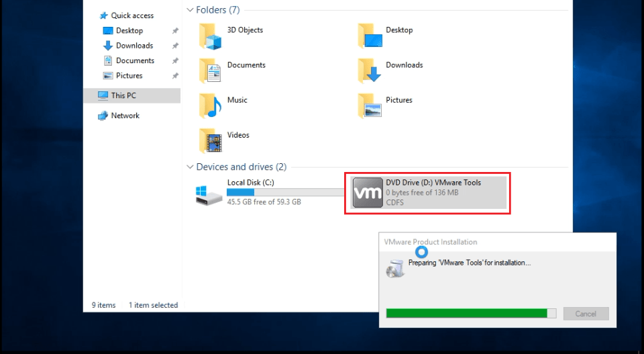
Task: Select Documents in the navigation pane
Action: click(x=135, y=61)
